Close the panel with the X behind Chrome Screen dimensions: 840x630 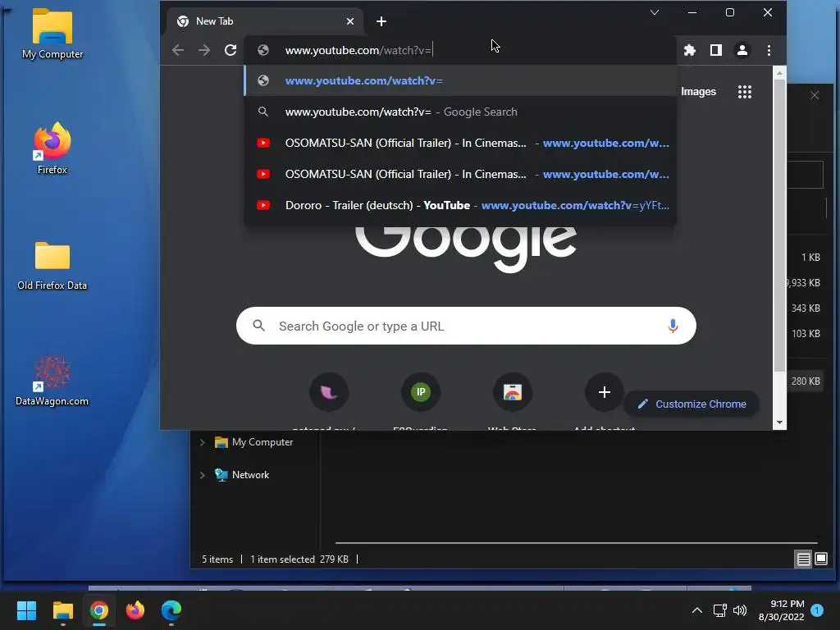tap(815, 95)
